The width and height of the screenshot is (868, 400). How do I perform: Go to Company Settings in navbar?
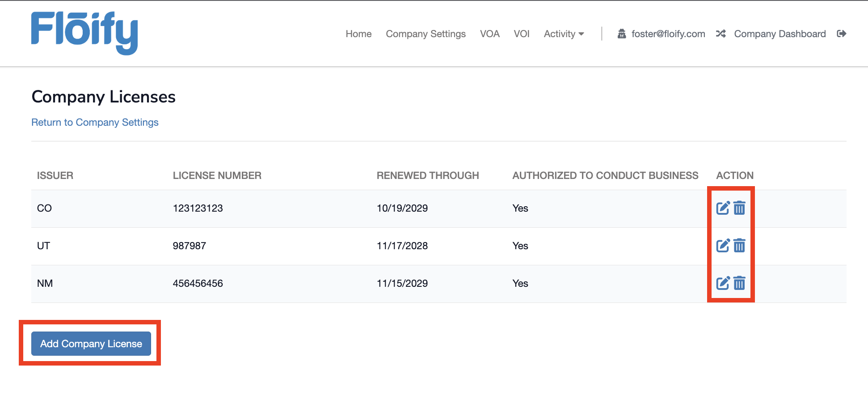[426, 34]
